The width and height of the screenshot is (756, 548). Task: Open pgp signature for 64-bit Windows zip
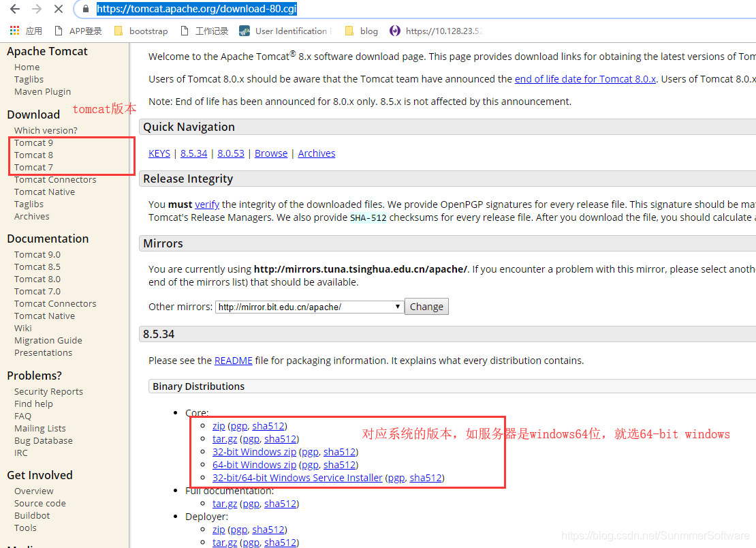(x=310, y=465)
